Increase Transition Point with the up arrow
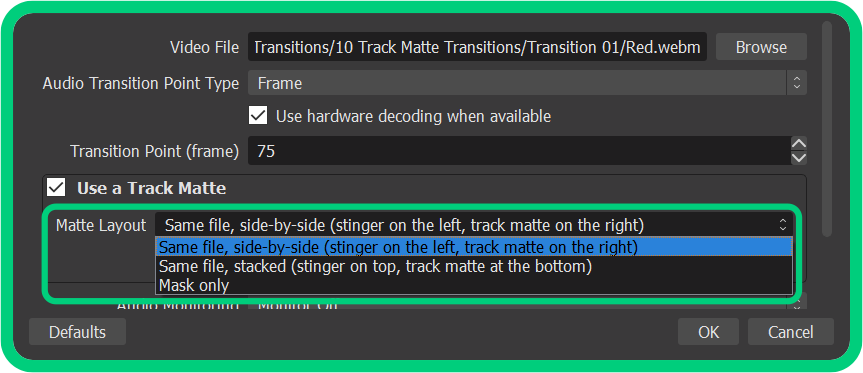The height and width of the screenshot is (373, 863). (x=799, y=144)
